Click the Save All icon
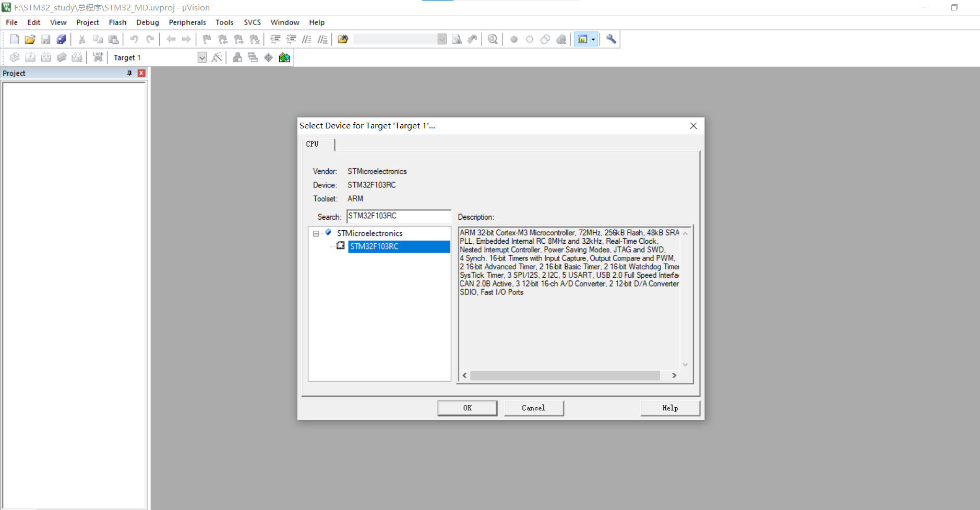This screenshot has width=980, height=510. click(62, 39)
